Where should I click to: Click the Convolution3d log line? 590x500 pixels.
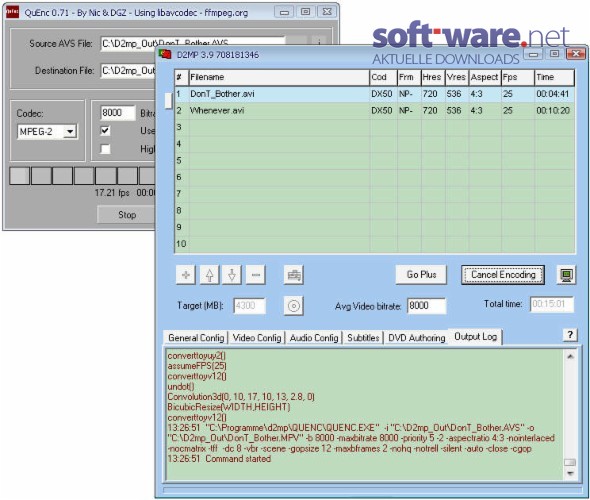pyautogui.click(x=241, y=397)
